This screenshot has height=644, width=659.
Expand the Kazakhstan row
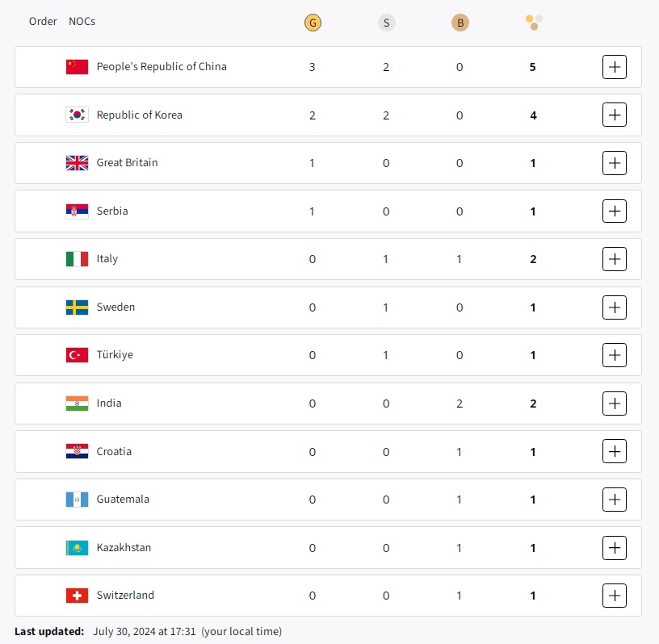(615, 548)
